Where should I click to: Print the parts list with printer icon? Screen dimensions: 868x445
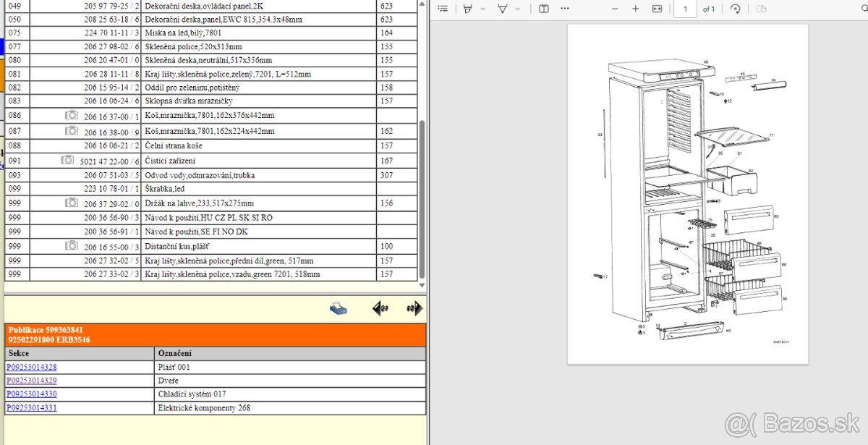click(338, 309)
